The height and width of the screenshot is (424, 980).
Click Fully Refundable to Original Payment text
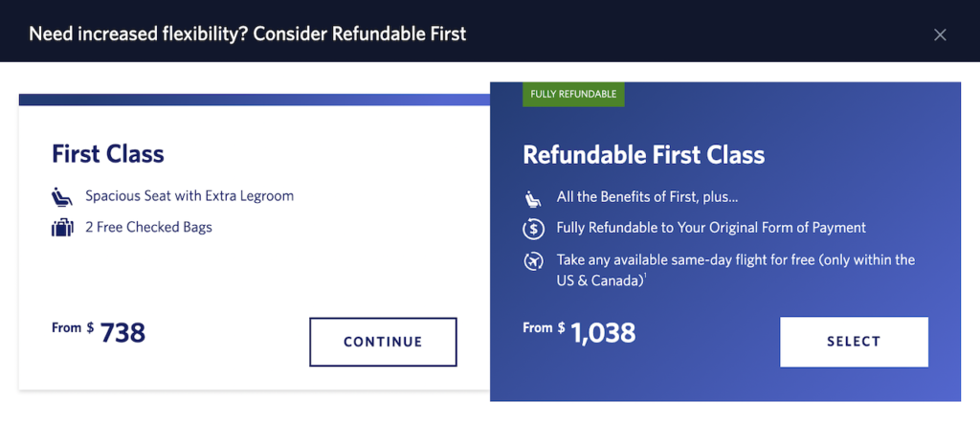[711, 228]
